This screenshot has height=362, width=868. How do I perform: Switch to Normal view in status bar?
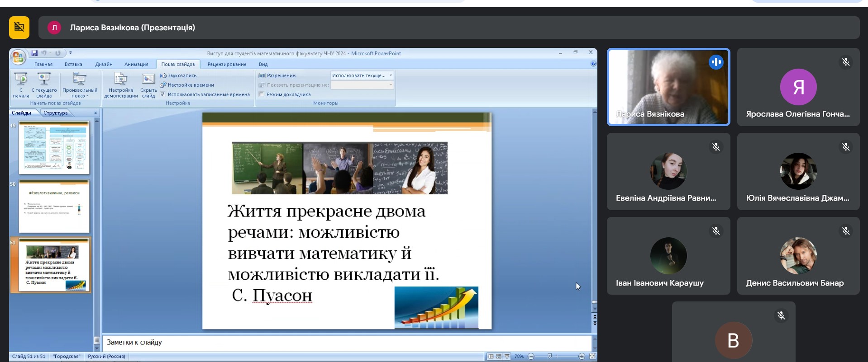pos(491,357)
